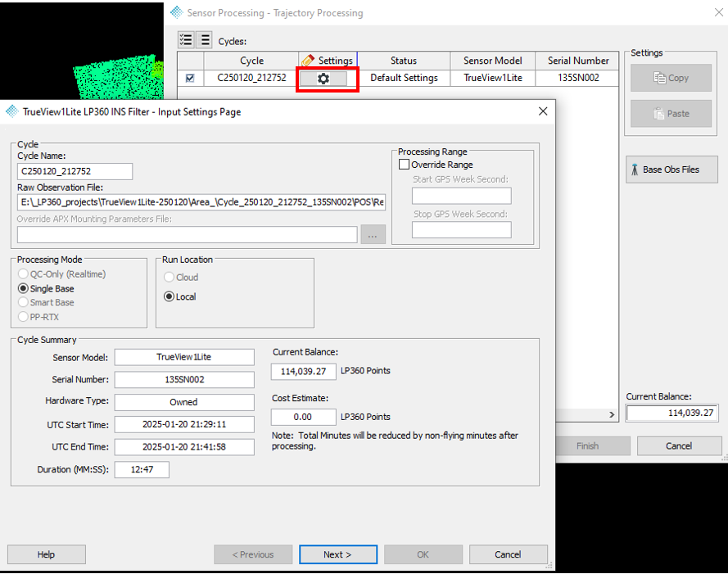Enable the Override Range checkbox

click(x=404, y=165)
